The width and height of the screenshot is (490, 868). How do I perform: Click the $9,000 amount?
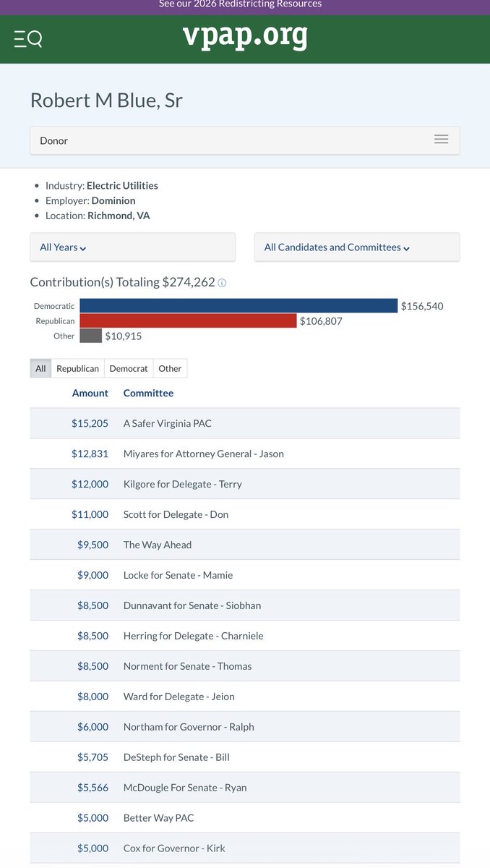click(93, 575)
